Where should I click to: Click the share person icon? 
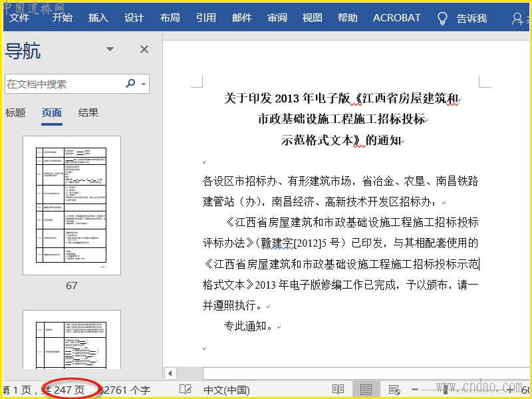click(x=517, y=19)
